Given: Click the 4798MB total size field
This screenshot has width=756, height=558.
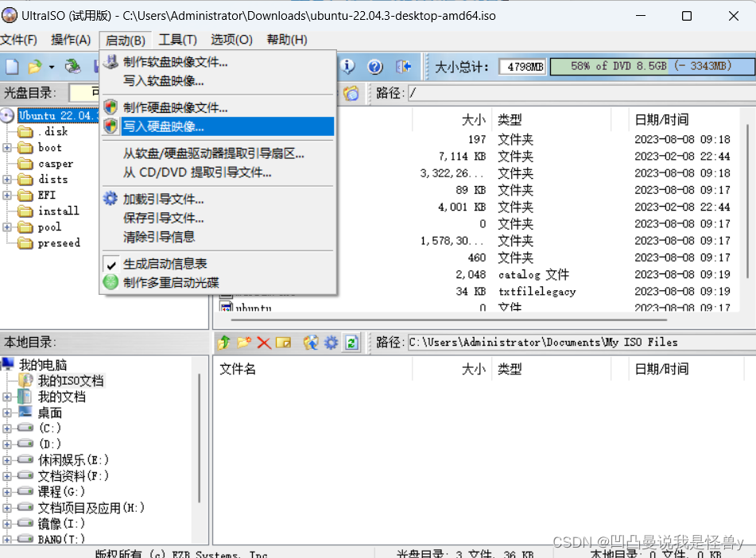Looking at the screenshot, I should coord(522,67).
